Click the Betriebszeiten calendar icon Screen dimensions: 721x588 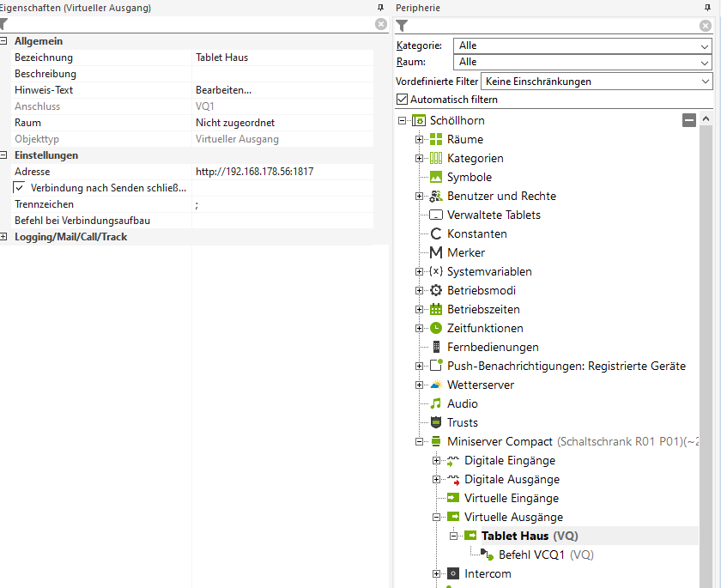[x=436, y=309]
